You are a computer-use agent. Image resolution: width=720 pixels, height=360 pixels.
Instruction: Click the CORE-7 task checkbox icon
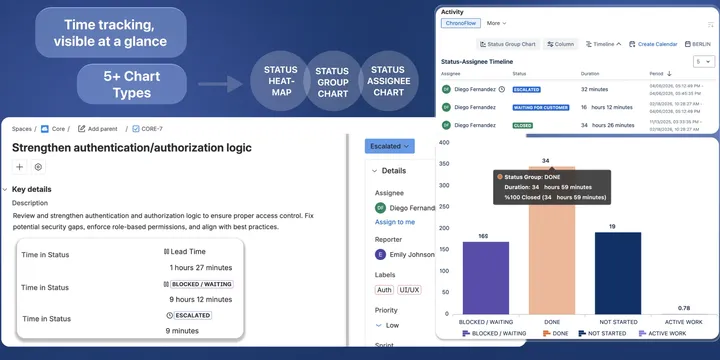point(135,129)
